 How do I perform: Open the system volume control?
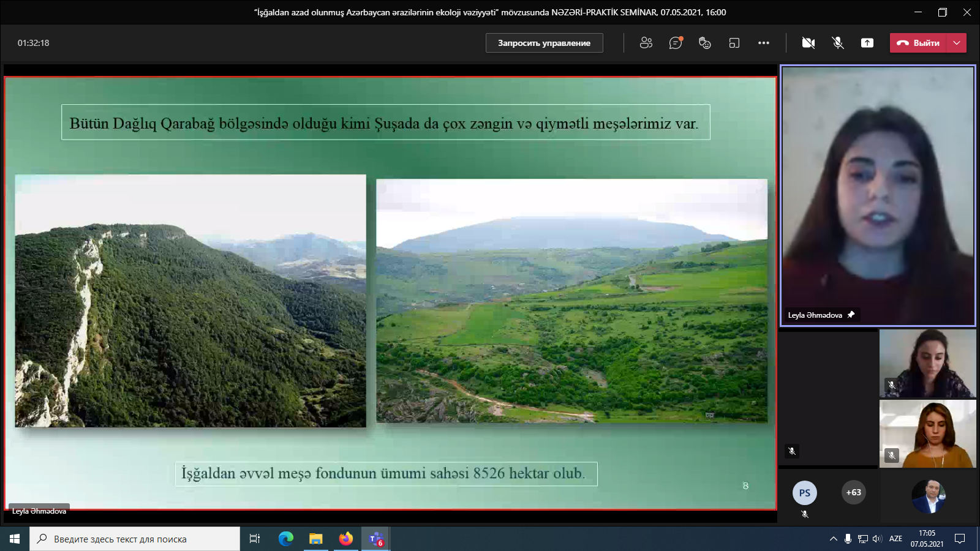coord(877,539)
